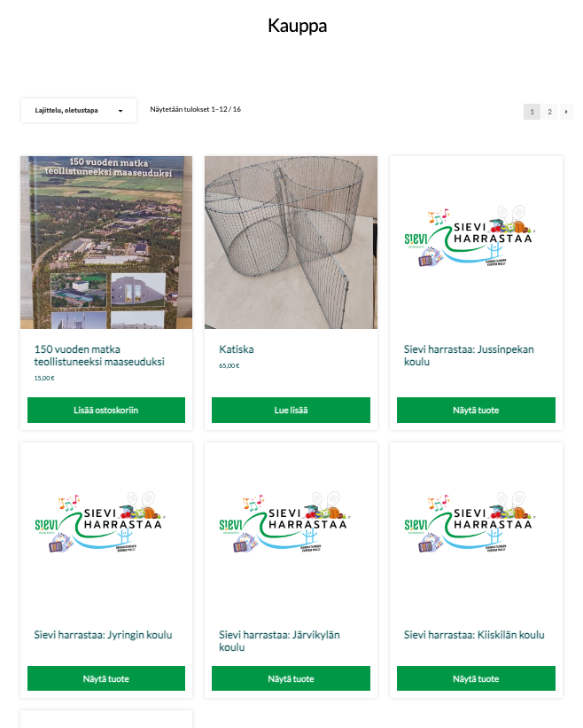
Task: Go to results page 2
Action: (x=549, y=112)
